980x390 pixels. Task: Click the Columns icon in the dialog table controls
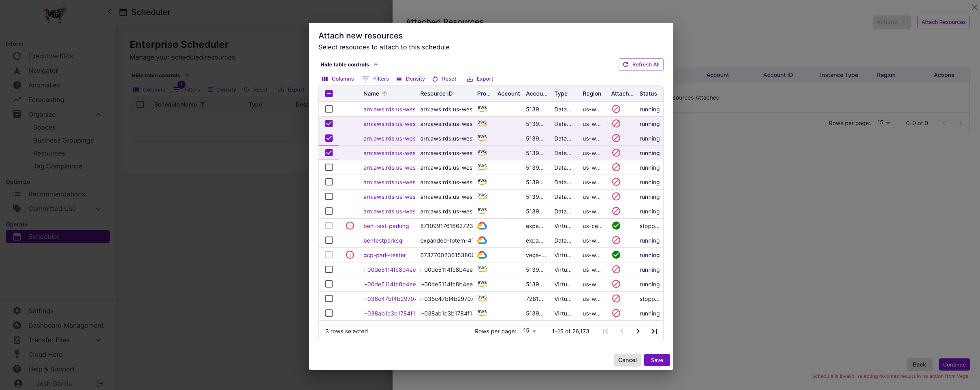coord(325,79)
